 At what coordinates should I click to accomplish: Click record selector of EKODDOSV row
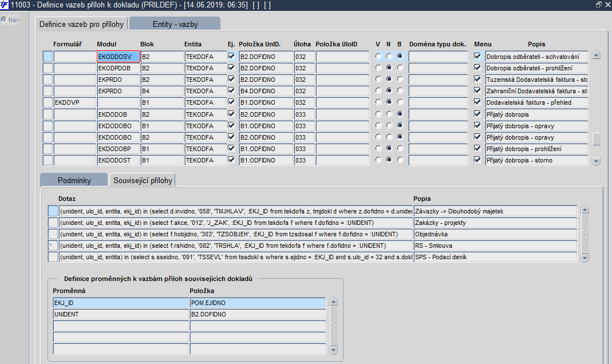(48, 57)
